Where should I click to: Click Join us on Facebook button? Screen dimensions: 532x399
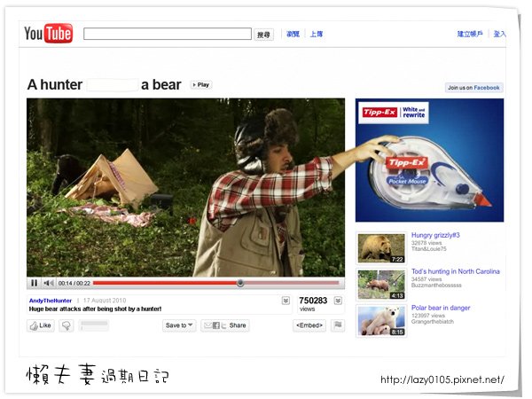point(473,88)
